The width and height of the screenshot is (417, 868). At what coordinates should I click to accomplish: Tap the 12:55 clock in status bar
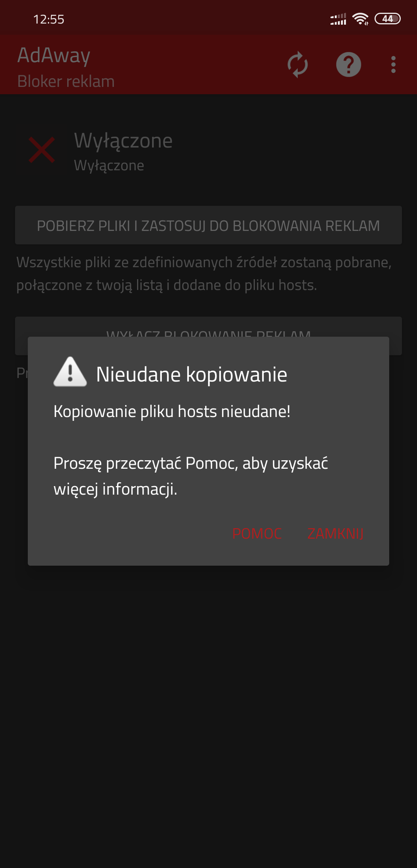point(49,19)
